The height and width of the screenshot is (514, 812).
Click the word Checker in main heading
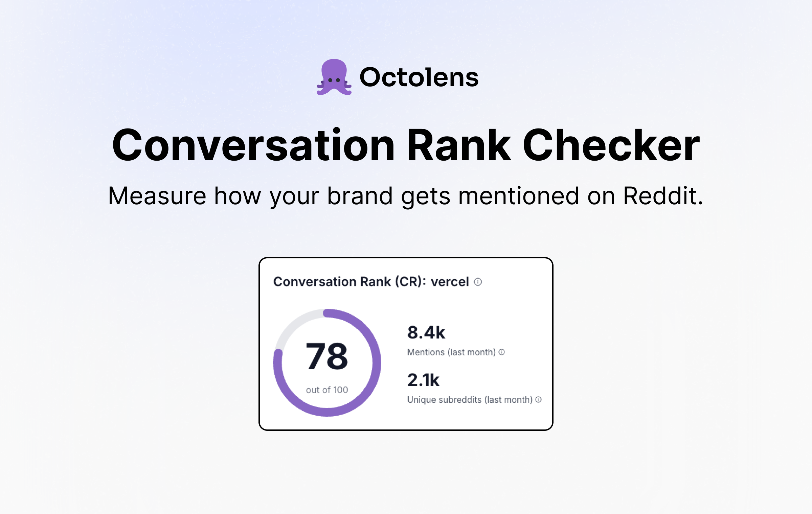tap(611, 145)
